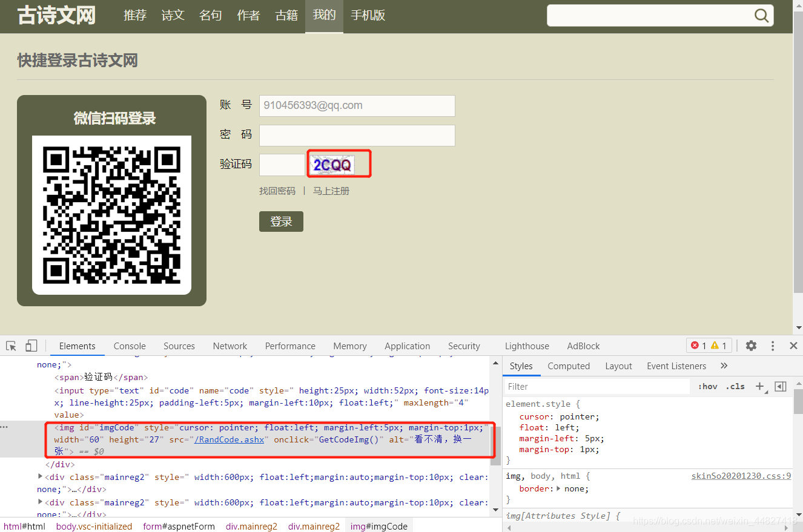Image resolution: width=803 pixels, height=532 pixels.
Task: Open Event Listeners pane tab
Action: coord(676,366)
